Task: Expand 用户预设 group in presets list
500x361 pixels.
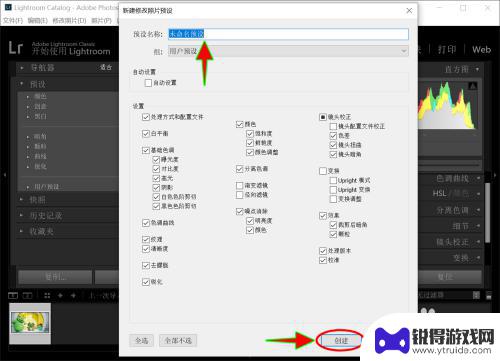Action: click(28, 187)
